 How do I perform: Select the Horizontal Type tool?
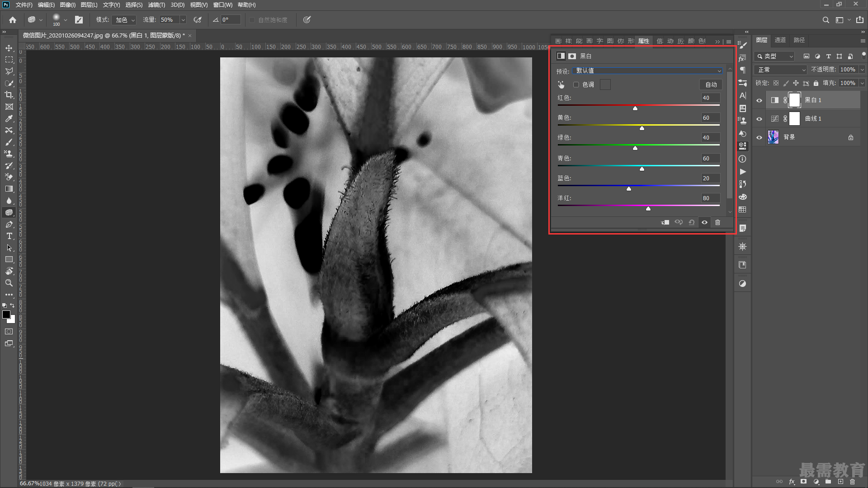pos(9,236)
